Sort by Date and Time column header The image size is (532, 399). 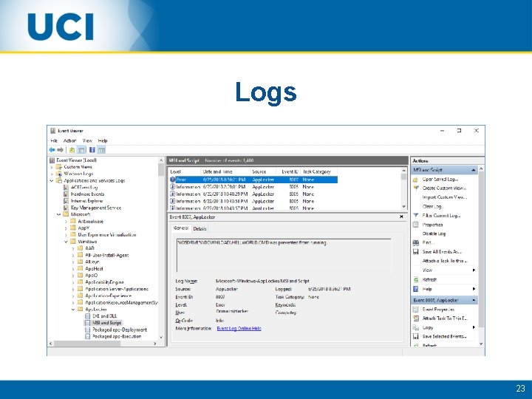coord(225,171)
